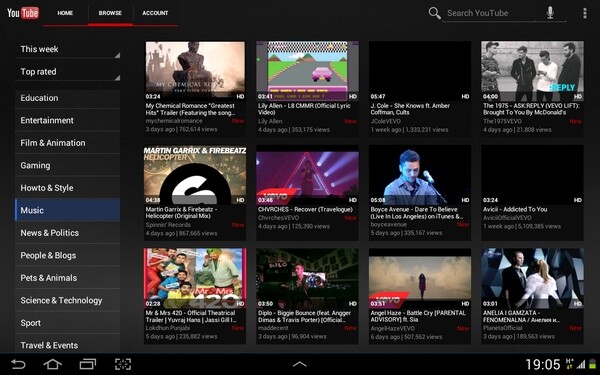This screenshot has width=600, height=375.
Task: Open the recent apps button
Action: pos(88,364)
